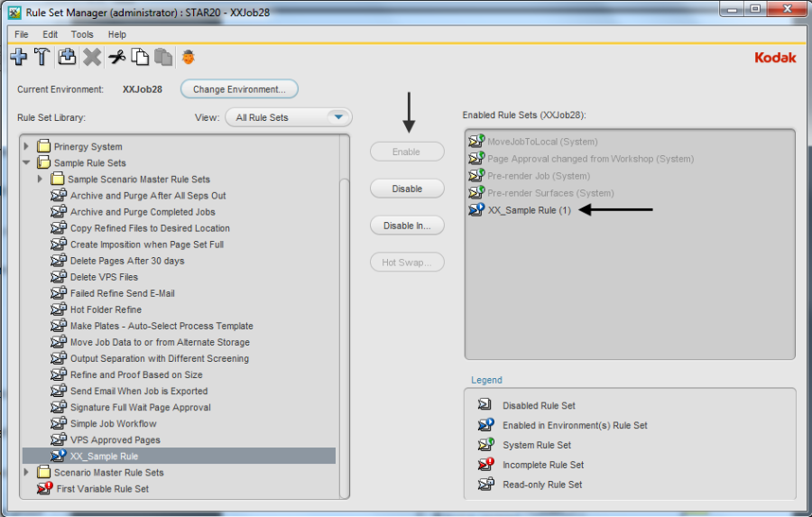Select Failed Refine Send E-Mail
The height and width of the screenshot is (517, 812).
tap(122, 293)
